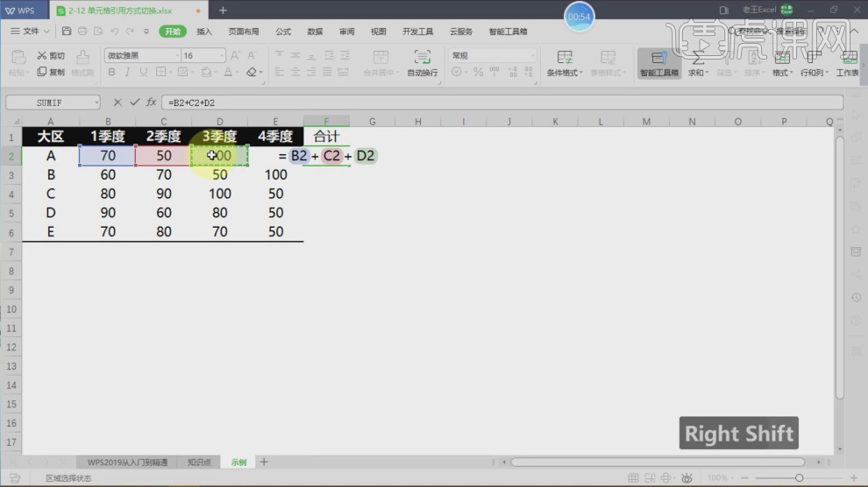This screenshot has width=868, height=487.
Task: Switch to the 页面布局 (Page Layout) tab
Action: (x=244, y=32)
